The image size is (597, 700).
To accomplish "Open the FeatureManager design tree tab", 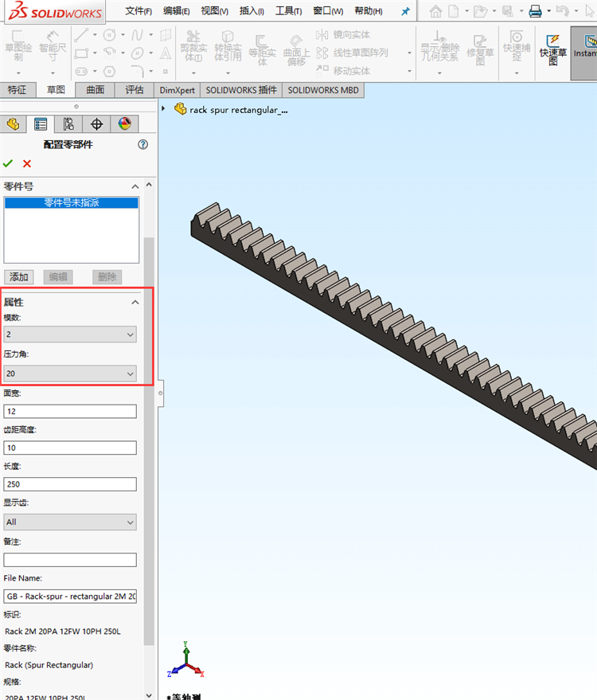I will 13,123.
